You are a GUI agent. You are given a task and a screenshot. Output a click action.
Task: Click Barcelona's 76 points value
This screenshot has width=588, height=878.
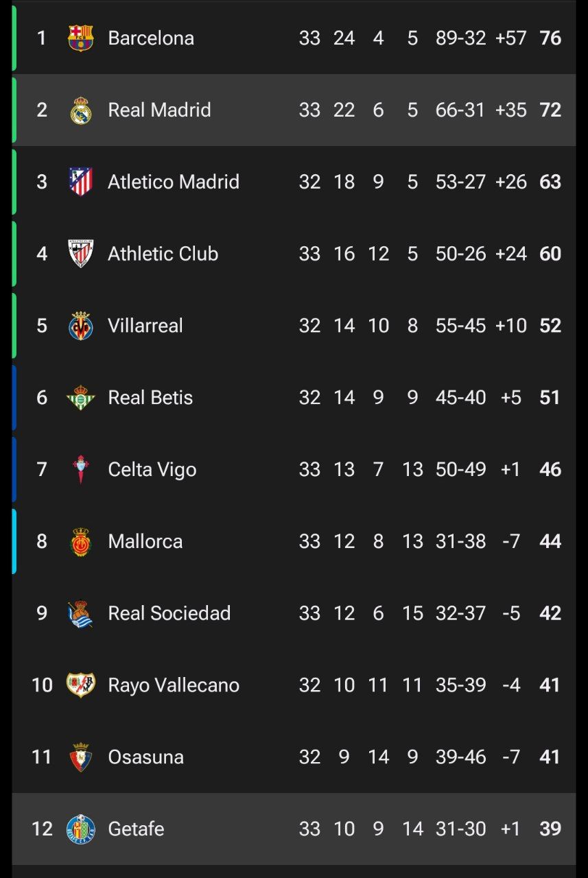click(550, 38)
